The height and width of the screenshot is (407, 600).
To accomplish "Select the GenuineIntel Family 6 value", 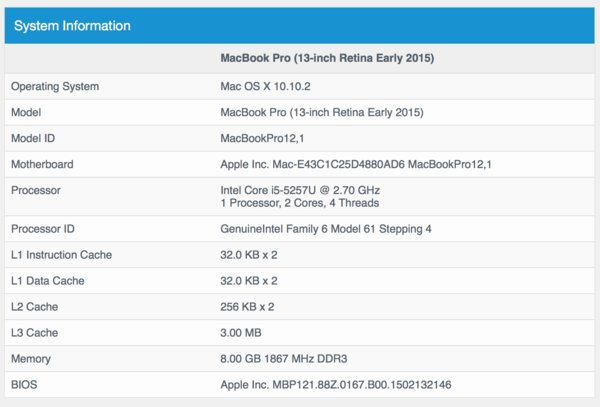I will point(325,229).
